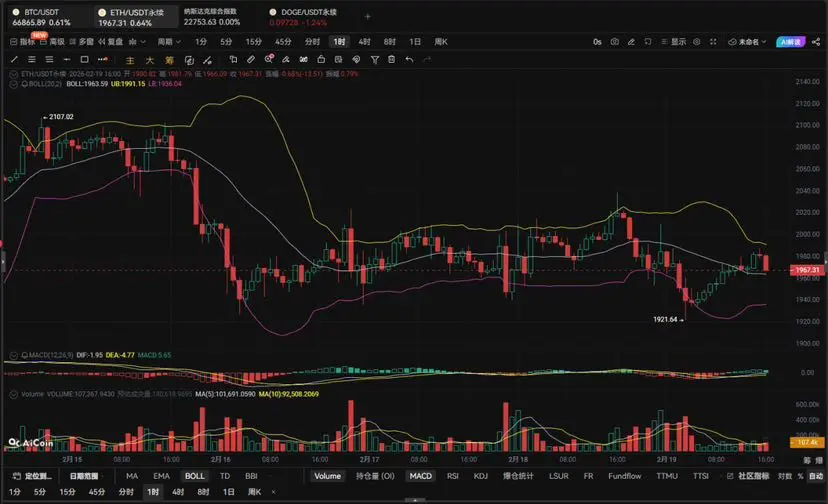
Task: Toggle MA overlay indicator
Action: coord(132,476)
